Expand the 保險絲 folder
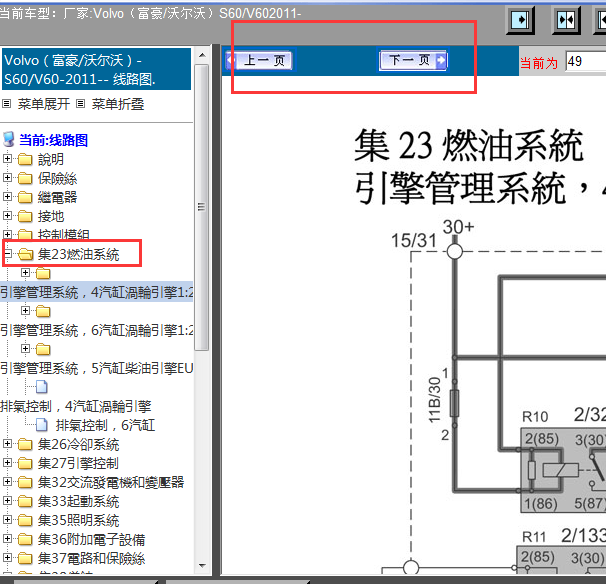The height and width of the screenshot is (584, 606). pos(7,177)
